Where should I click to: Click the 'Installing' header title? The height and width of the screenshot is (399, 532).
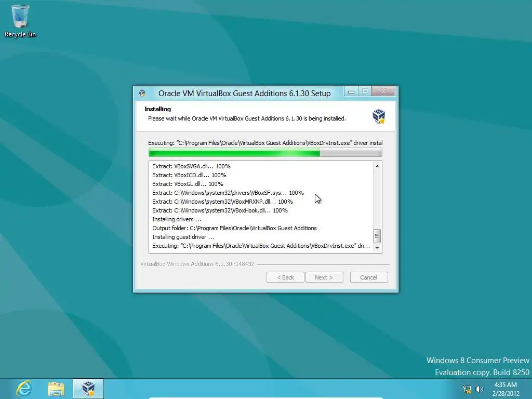pyautogui.click(x=158, y=109)
